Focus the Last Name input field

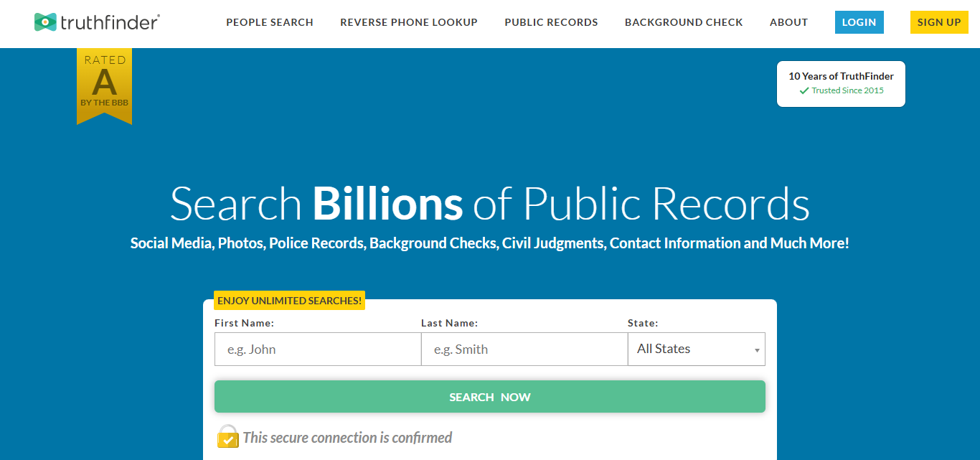click(524, 349)
